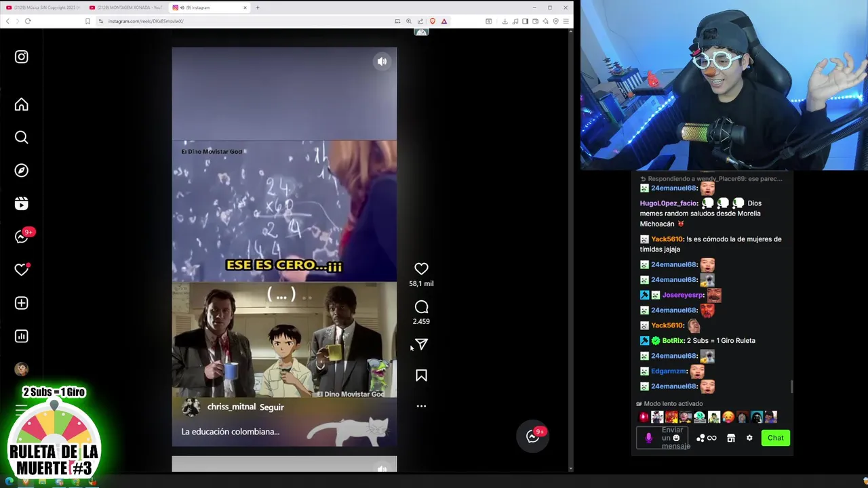Click Josereyesrp username in chat

(x=682, y=295)
